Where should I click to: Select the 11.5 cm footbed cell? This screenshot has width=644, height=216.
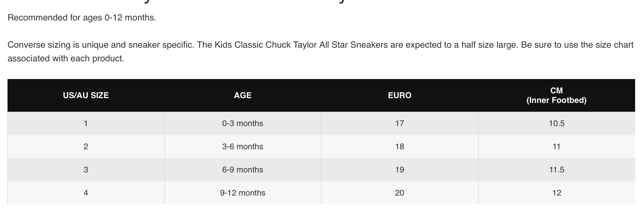pyautogui.click(x=556, y=170)
